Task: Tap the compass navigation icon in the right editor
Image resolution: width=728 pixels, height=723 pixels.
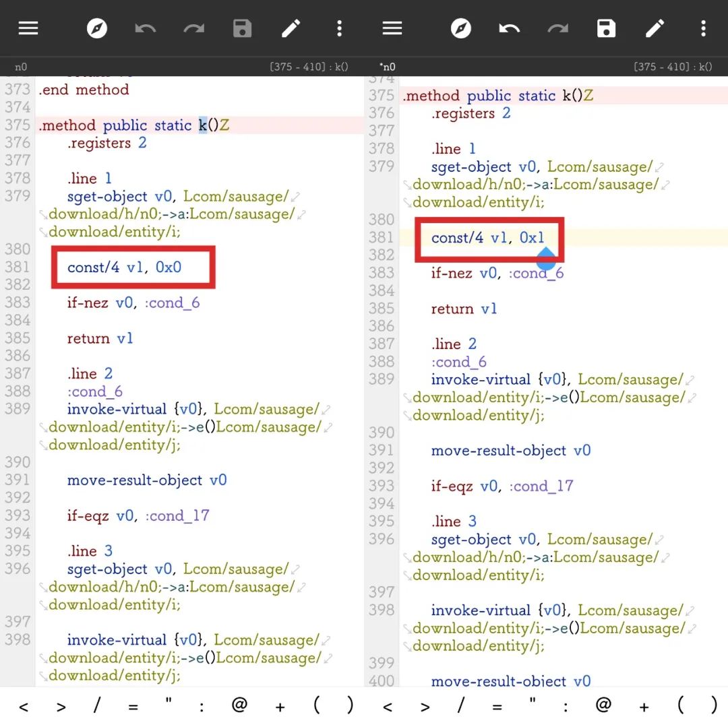Action: tap(461, 28)
